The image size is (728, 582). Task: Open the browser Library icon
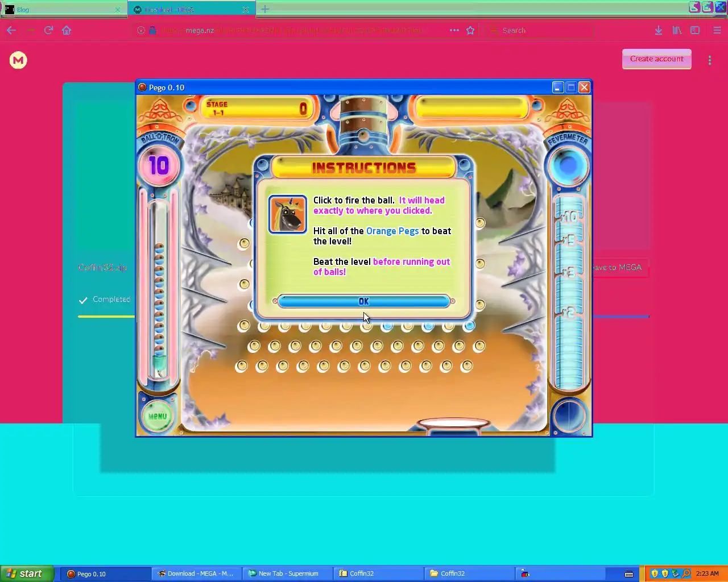677,30
